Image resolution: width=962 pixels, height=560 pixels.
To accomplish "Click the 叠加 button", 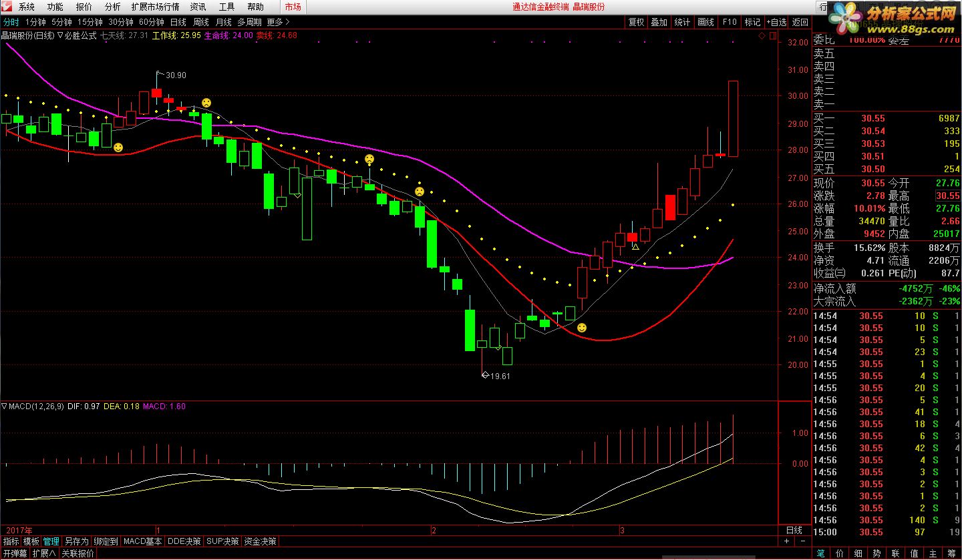I will pyautogui.click(x=659, y=22).
